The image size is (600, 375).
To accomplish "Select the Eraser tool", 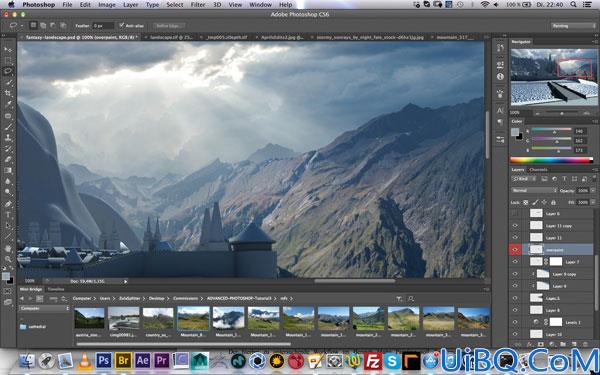I will coord(8,160).
